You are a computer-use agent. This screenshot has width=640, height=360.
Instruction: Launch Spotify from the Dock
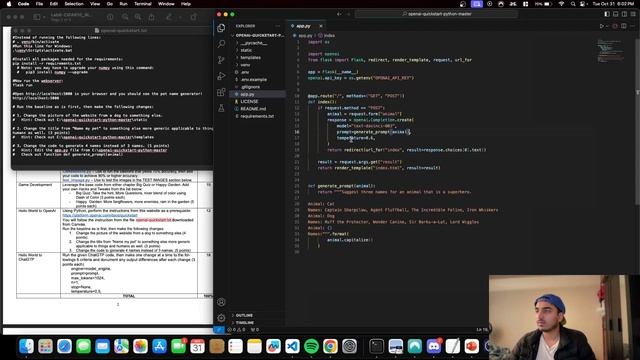click(311, 347)
